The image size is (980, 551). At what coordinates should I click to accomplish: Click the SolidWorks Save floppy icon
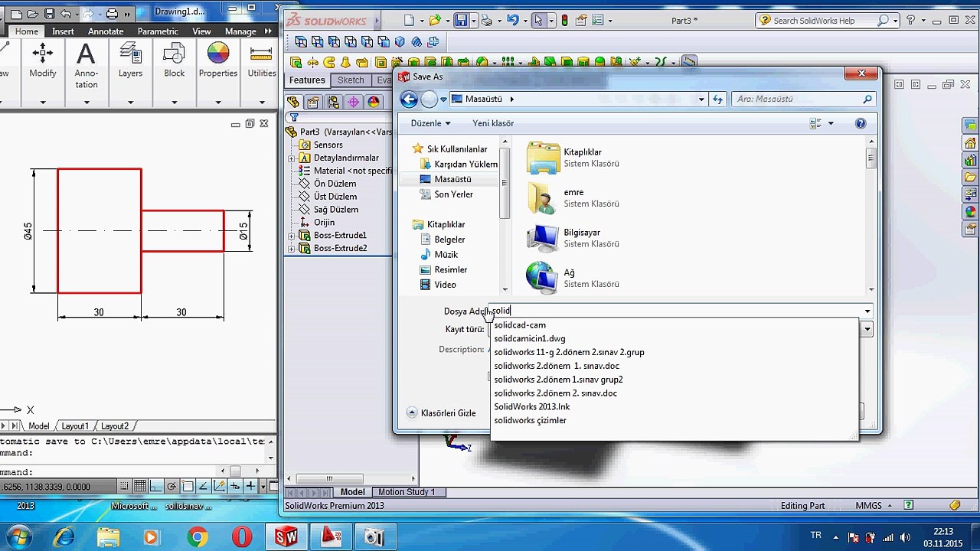coord(462,21)
